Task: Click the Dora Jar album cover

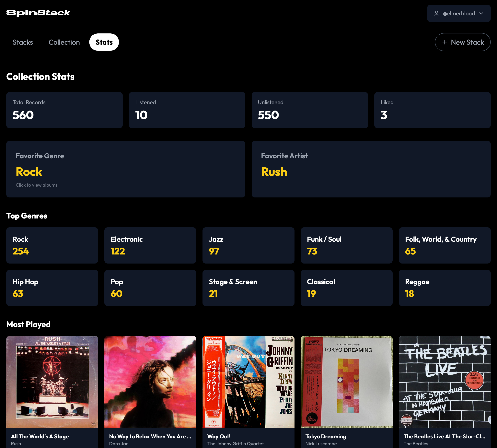Action: coord(150,382)
